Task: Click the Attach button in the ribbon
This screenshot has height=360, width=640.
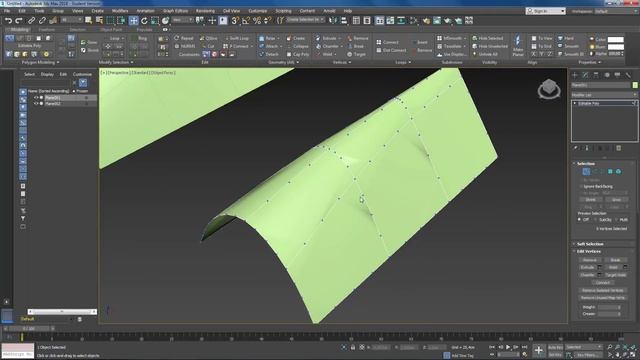Action: click(x=269, y=46)
